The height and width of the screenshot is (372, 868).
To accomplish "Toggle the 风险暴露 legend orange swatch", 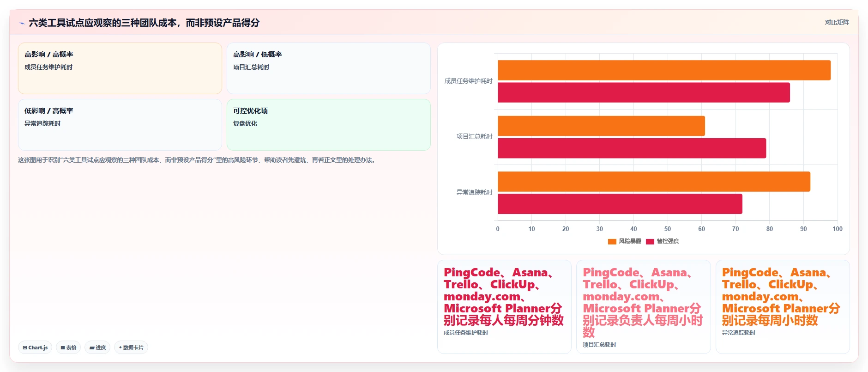I will tap(612, 241).
